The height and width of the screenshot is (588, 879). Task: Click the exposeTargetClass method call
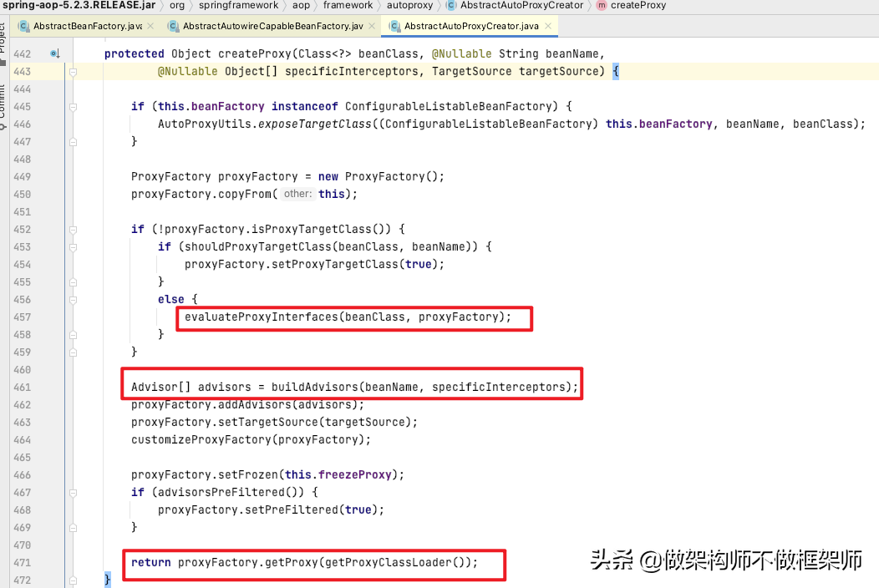point(315,124)
